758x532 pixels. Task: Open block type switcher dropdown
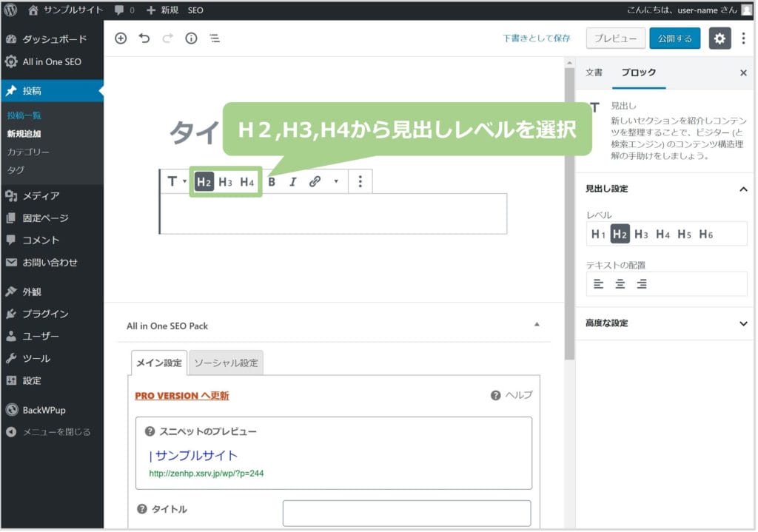(x=176, y=181)
